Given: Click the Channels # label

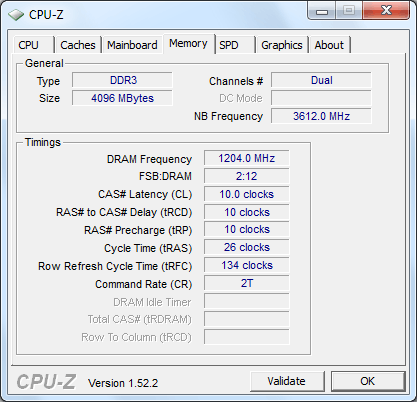Looking at the screenshot, I should click(236, 81).
